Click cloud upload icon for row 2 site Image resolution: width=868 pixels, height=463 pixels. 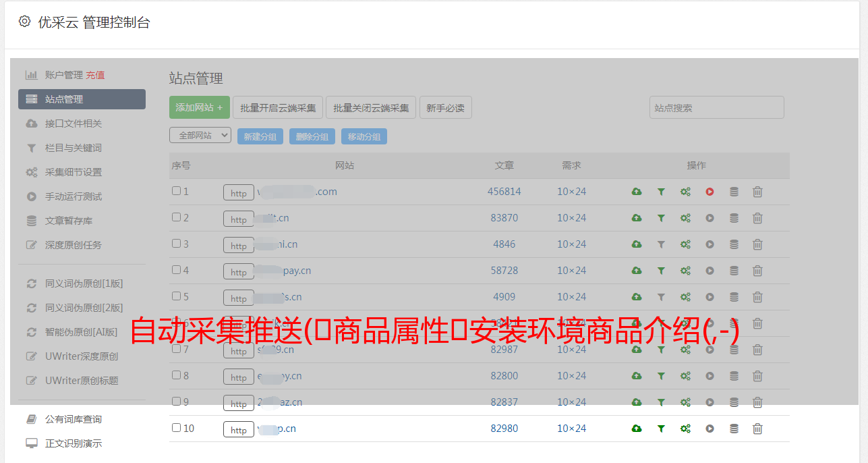pyautogui.click(x=636, y=218)
